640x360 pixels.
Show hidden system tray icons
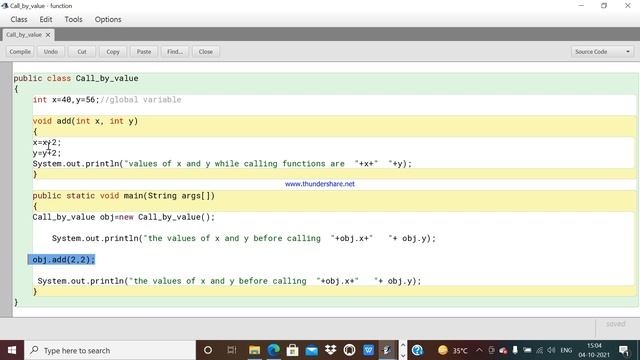(x=479, y=350)
